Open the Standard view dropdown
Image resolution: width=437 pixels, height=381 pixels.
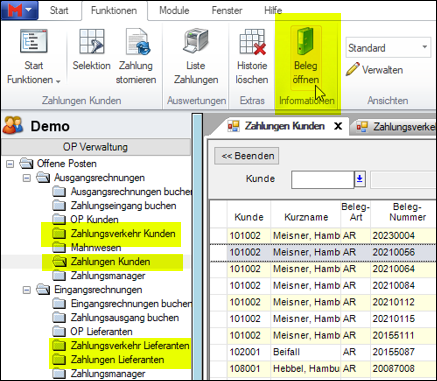coord(425,47)
